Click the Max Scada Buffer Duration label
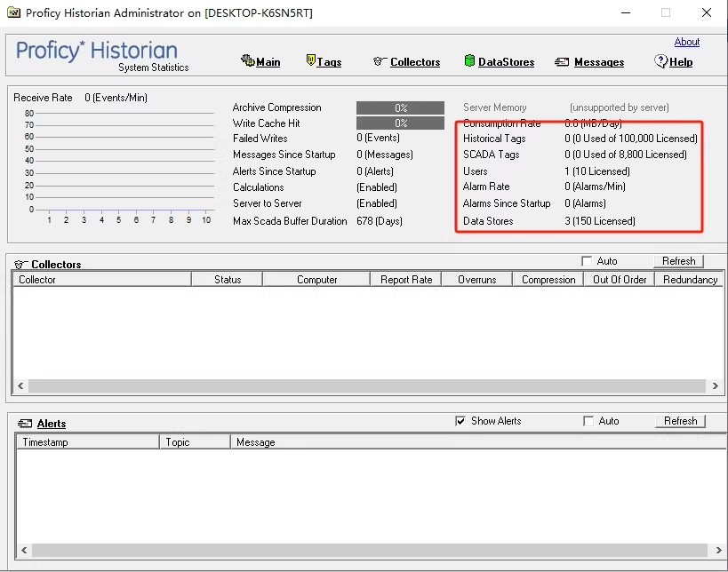 290,221
